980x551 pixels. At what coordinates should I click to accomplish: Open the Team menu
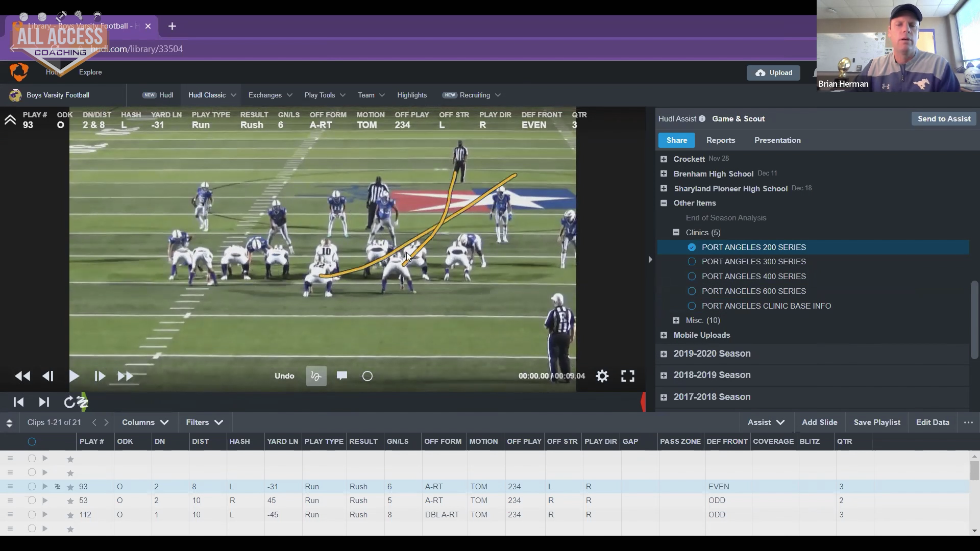(371, 95)
